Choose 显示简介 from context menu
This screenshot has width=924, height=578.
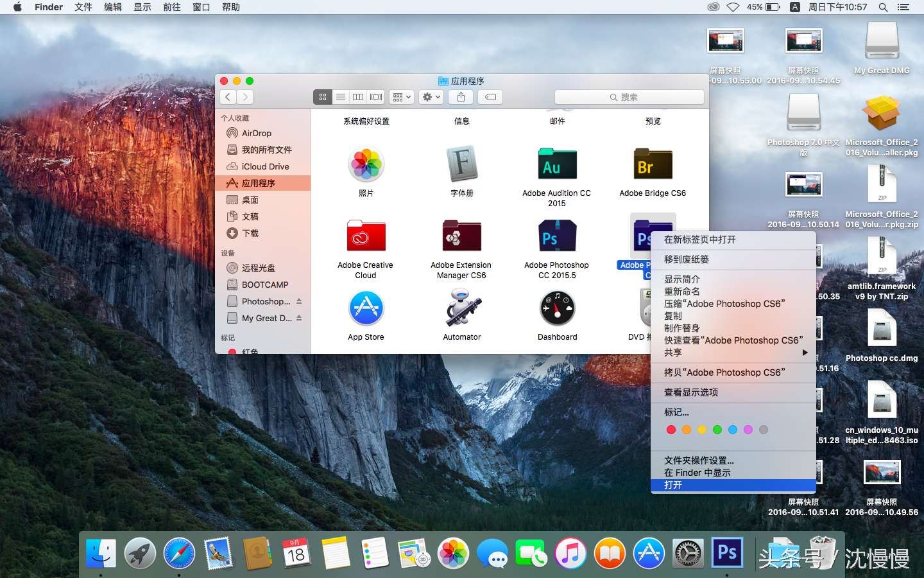733,279
